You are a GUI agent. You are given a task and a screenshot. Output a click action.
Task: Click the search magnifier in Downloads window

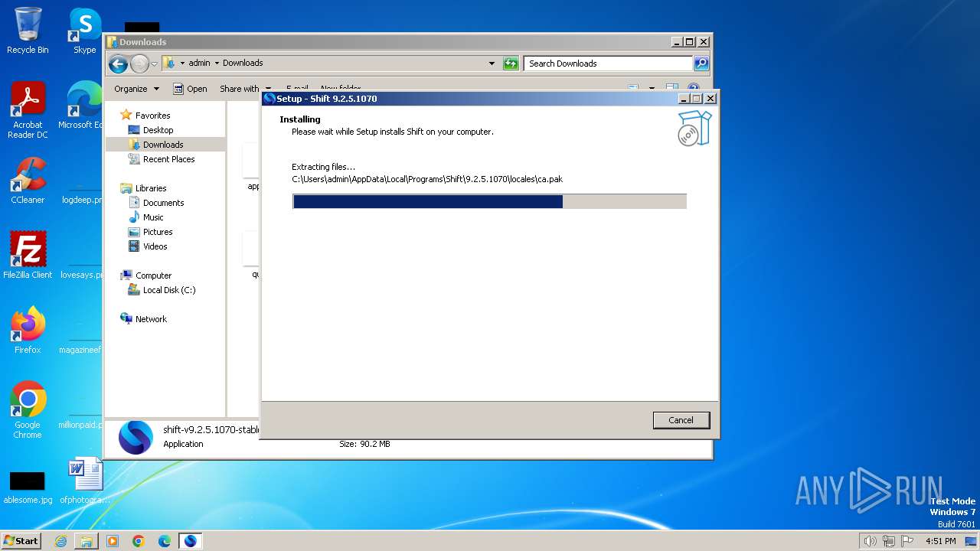[x=701, y=64]
